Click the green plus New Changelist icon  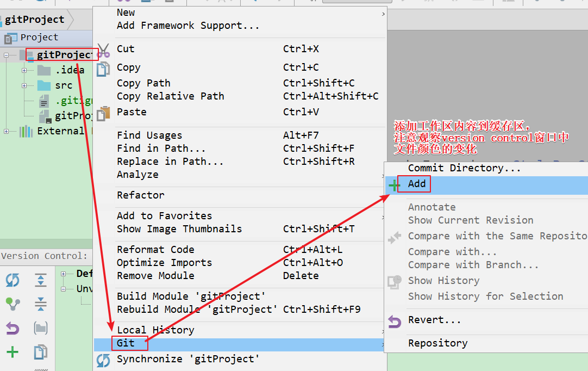(x=12, y=352)
